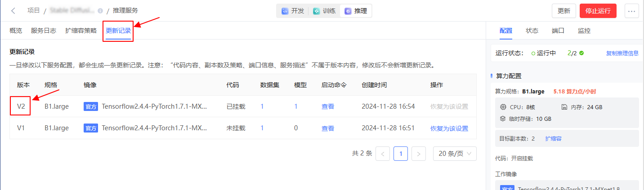Open the 配置 panel tab
The width and height of the screenshot is (644, 190).
pyautogui.click(x=506, y=31)
